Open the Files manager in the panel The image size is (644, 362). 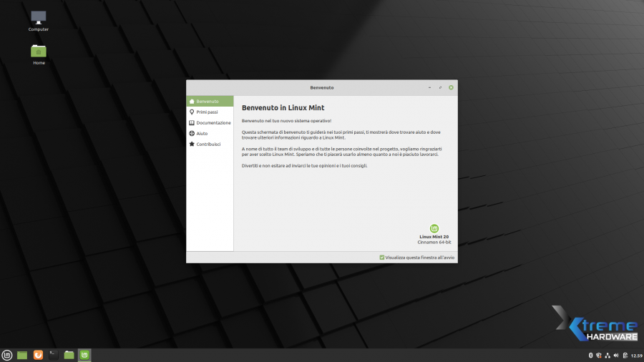69,355
